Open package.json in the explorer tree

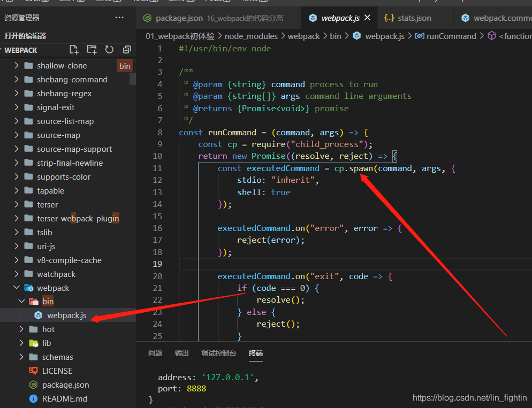coord(65,385)
